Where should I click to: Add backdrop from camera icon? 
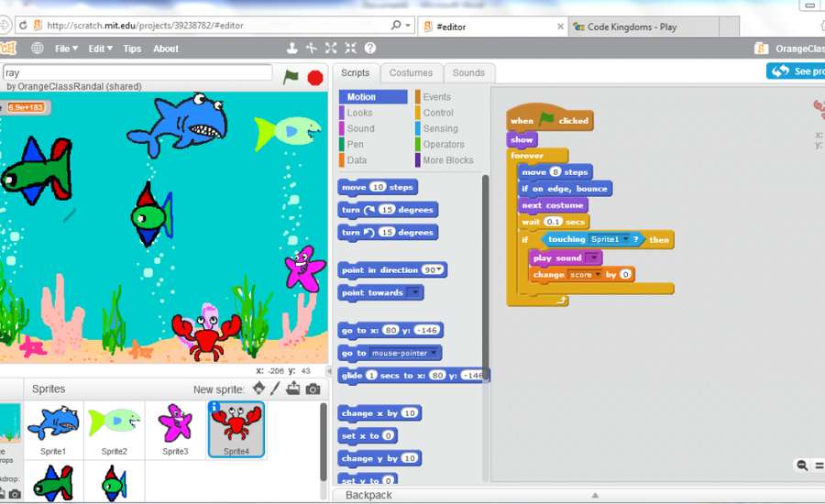coord(16,494)
